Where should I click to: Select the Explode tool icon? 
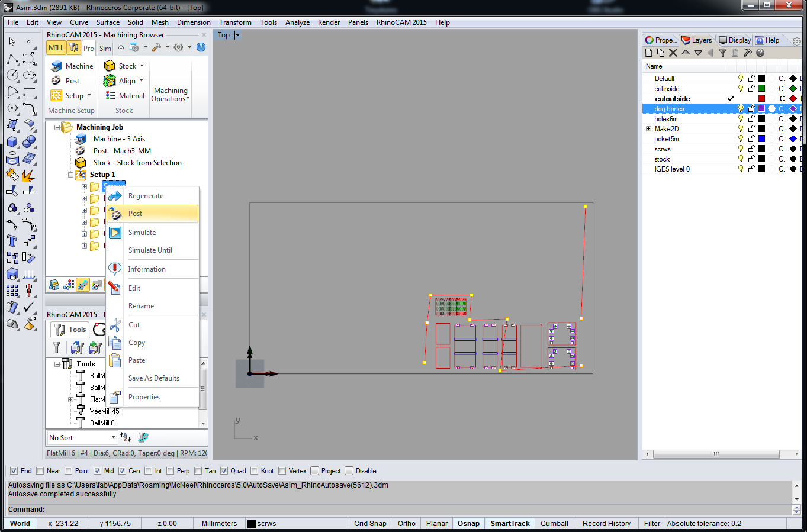[29, 175]
